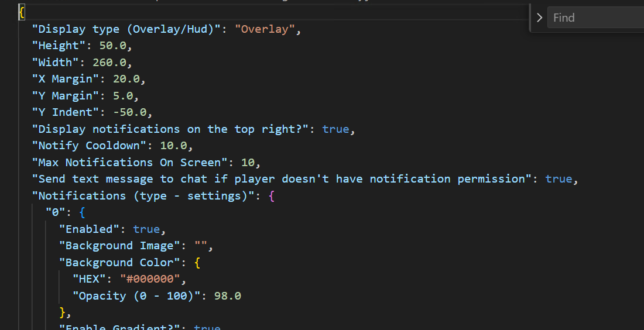Image resolution: width=644 pixels, height=330 pixels.
Task: Click the yellow brace after "Background Color"
Action: [x=197, y=263]
